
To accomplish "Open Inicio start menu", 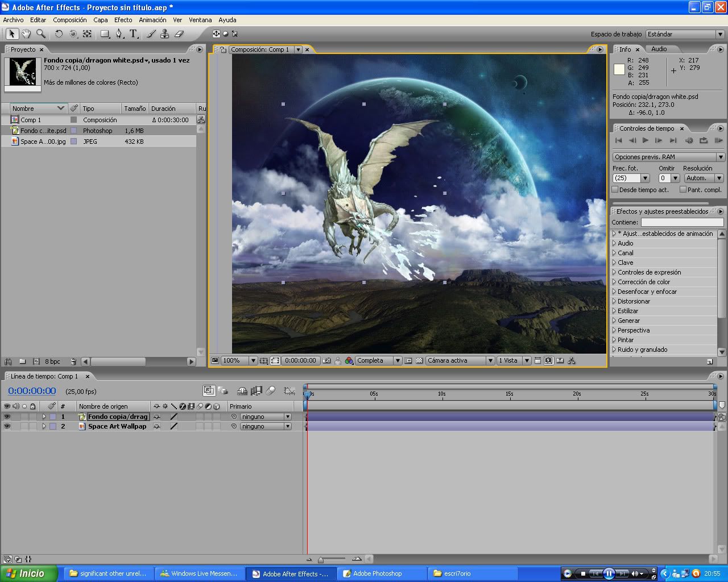I will click(x=29, y=573).
